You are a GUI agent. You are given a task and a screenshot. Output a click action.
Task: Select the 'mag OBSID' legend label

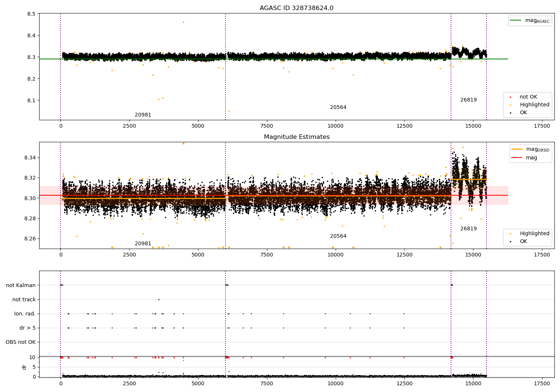(538, 149)
